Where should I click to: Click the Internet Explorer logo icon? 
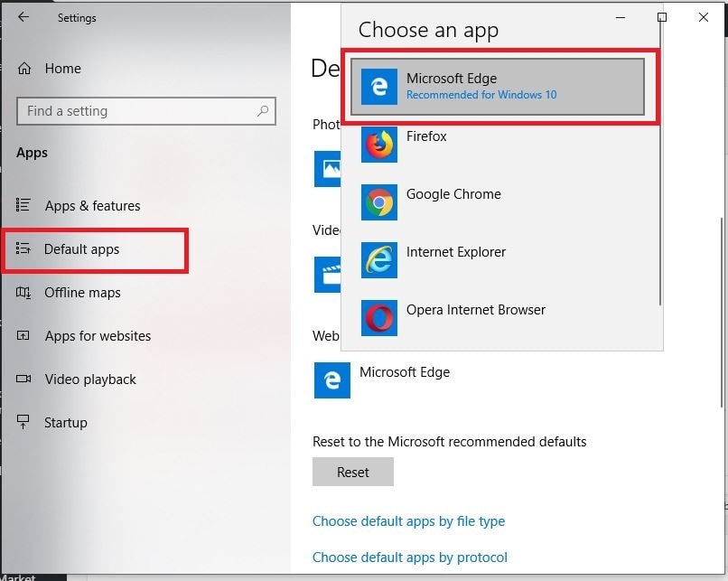[379, 260]
